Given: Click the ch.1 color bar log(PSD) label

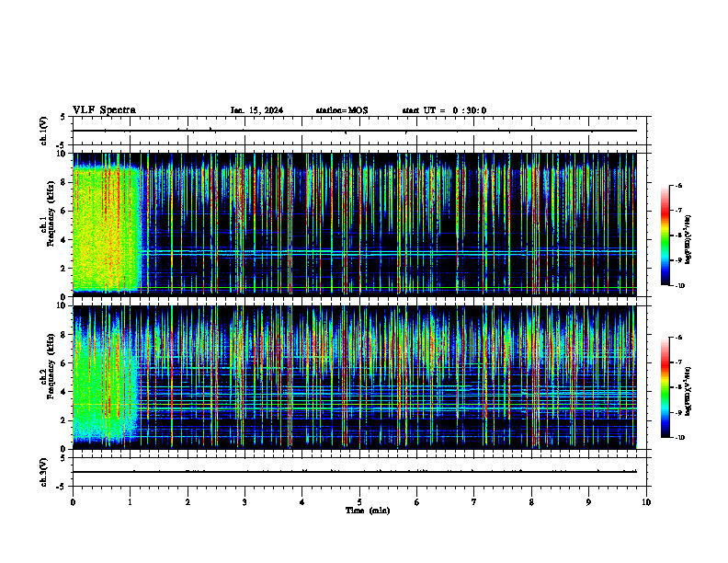Looking at the screenshot, I should coord(688,239).
